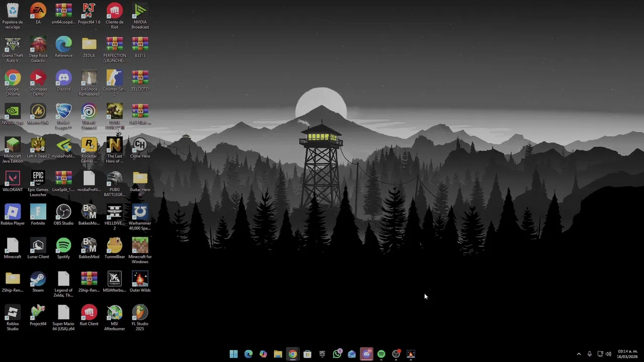Select the VALORANT desktop shortcut
Screen dimensions: 644x362
pos(13,181)
